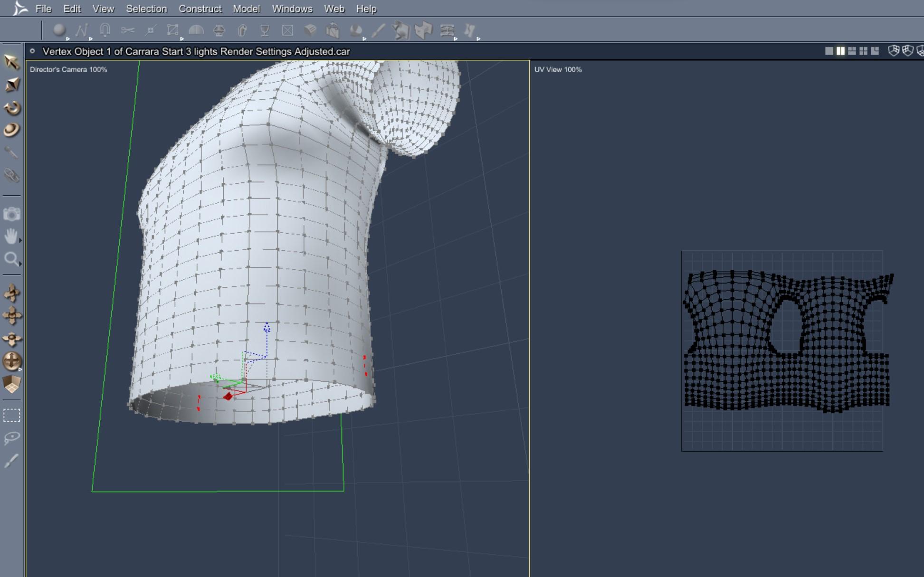
Task: Toggle first working plane cube icon
Action: (x=893, y=51)
